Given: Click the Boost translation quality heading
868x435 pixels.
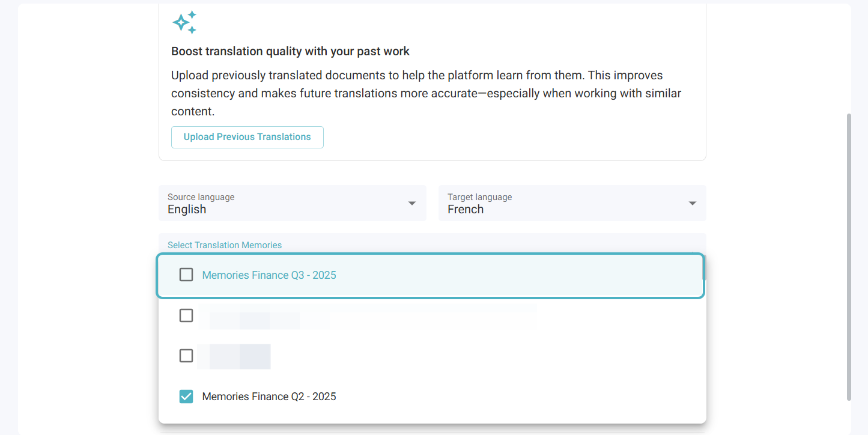Looking at the screenshot, I should 290,52.
